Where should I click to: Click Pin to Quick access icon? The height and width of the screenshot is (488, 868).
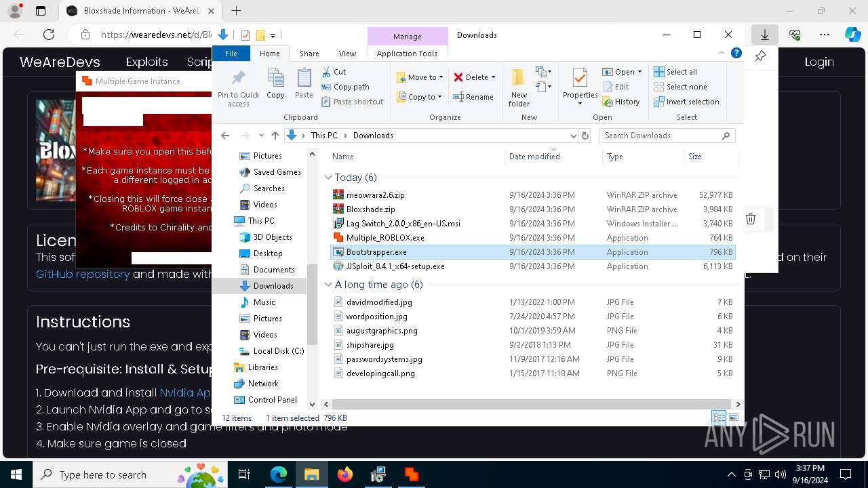238,87
